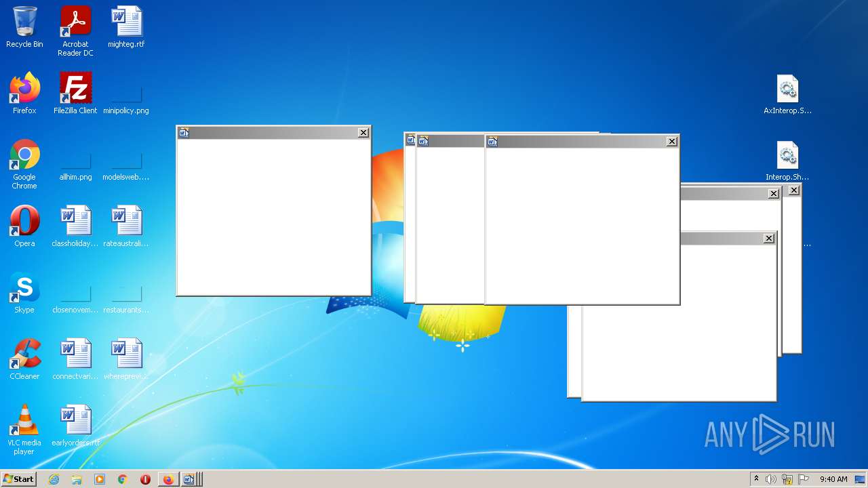The height and width of the screenshot is (488, 868).
Task: Open Chrome from the taskbar
Action: (123, 479)
